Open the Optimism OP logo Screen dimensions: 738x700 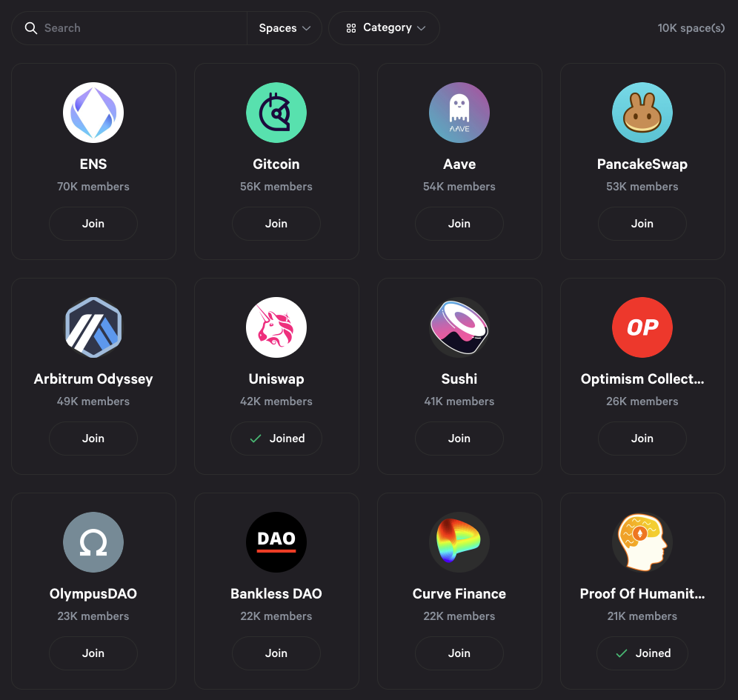(642, 327)
